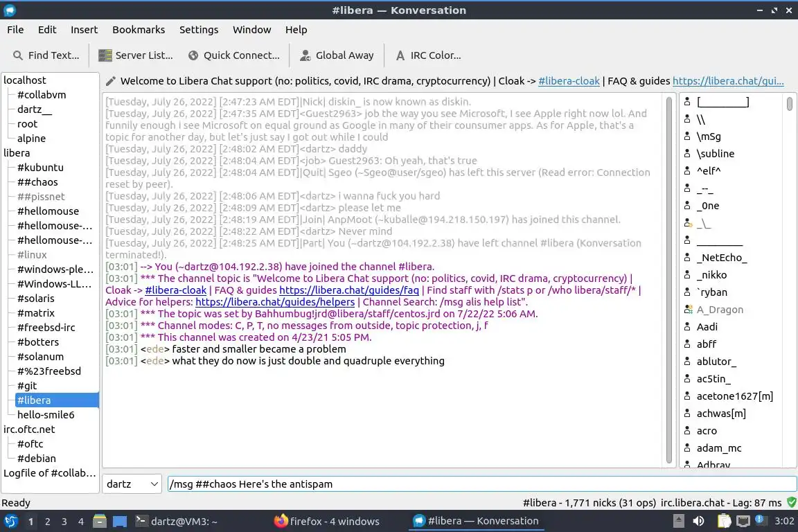Open libera.chat/guides/helpers link in chat
The width and height of the screenshot is (798, 532).
coord(275,302)
